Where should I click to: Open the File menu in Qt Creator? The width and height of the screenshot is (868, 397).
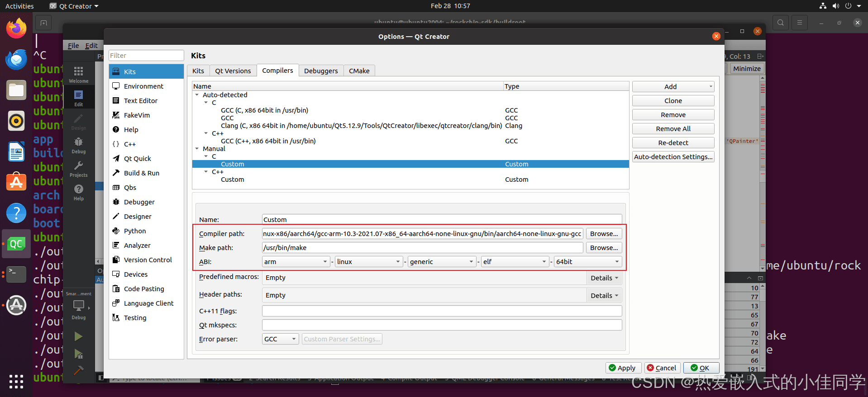click(x=73, y=46)
